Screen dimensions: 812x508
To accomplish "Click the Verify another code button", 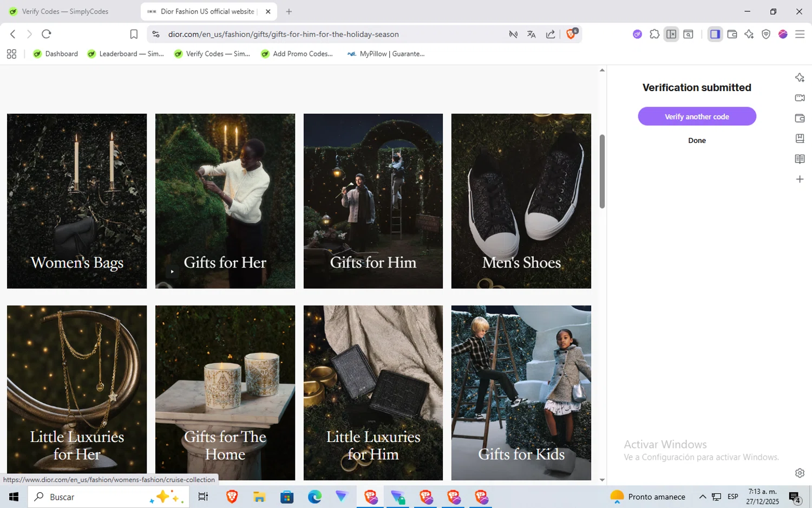I will [x=697, y=116].
